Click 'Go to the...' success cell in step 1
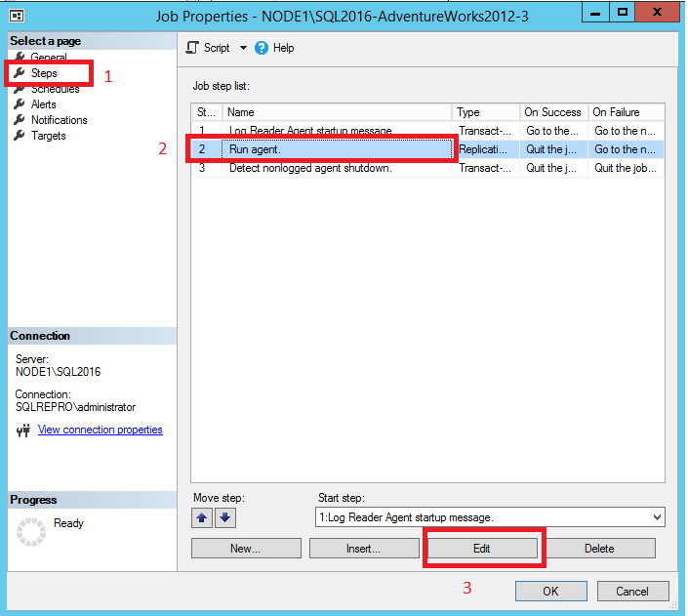 point(552,131)
